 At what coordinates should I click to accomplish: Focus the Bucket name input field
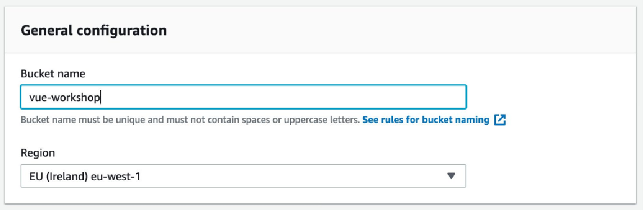243,97
